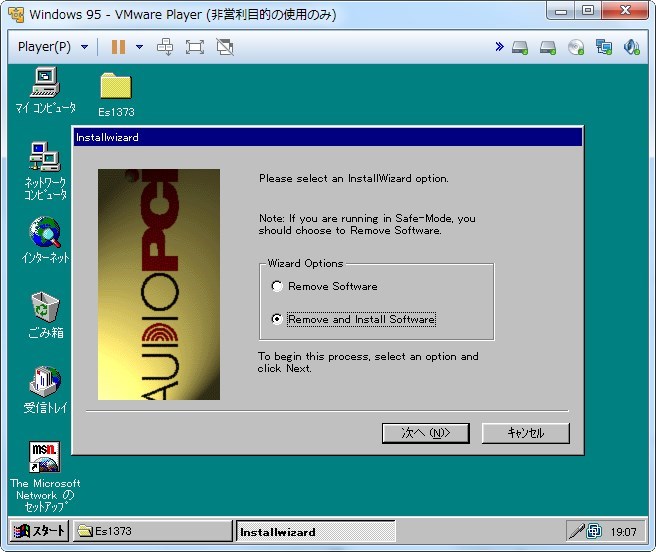Viewport: 656px width, 552px height.
Task: Click the AudioPCI logo image
Action: tap(159, 284)
